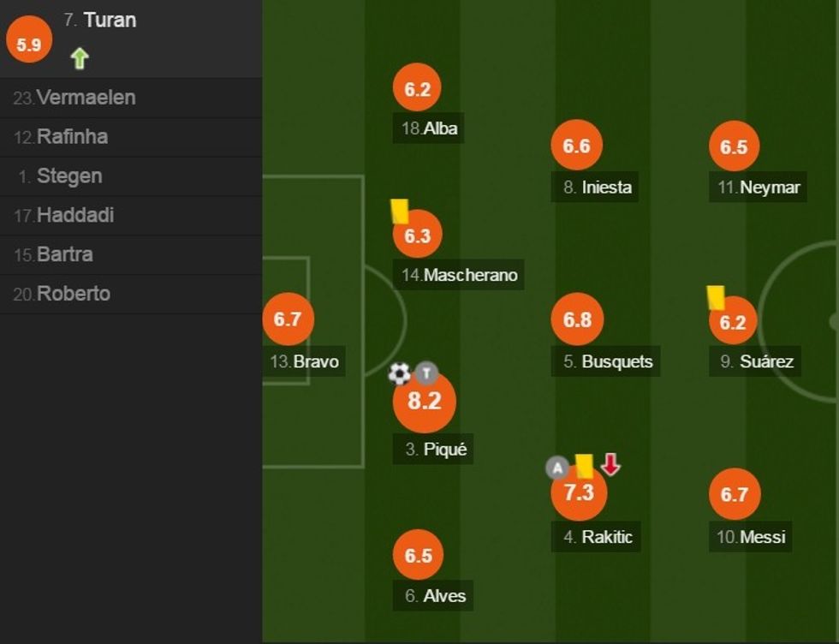839x644 pixels.
Task: Open Piqué's 8.2 rating bubble
Action: [x=424, y=402]
